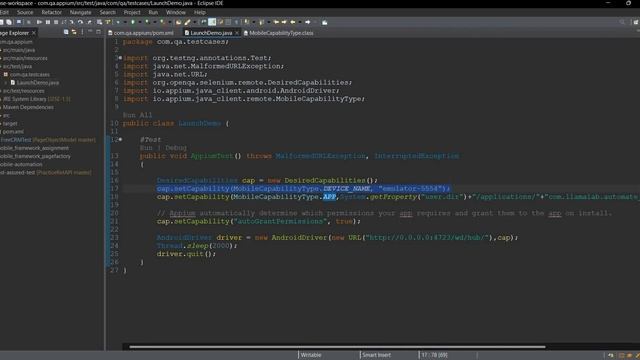Select src/main/resources in Package Explorer
The width and height of the screenshot is (640, 360).
pos(24,58)
